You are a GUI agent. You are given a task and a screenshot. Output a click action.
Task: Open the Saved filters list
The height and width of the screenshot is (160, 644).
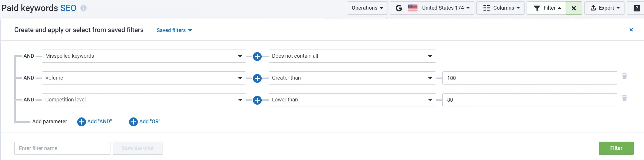(174, 30)
